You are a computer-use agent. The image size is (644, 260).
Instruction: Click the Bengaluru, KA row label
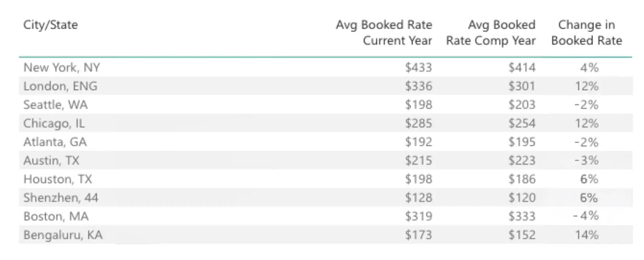pyautogui.click(x=63, y=235)
